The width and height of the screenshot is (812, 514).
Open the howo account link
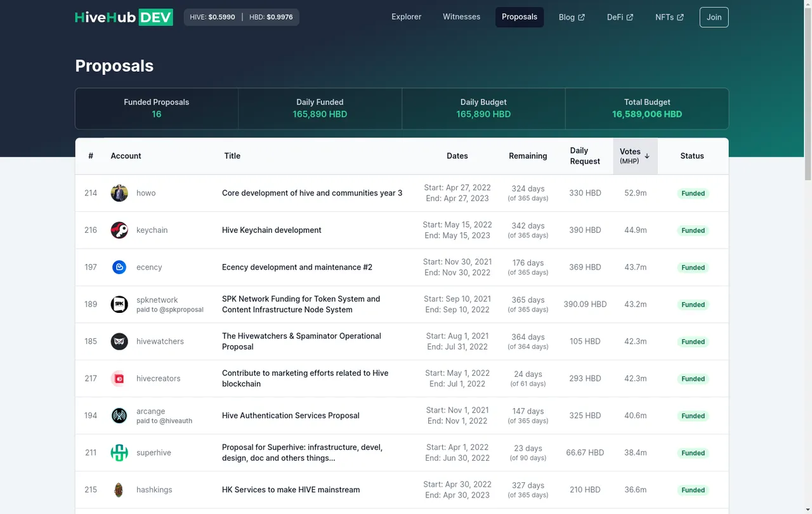pos(146,193)
